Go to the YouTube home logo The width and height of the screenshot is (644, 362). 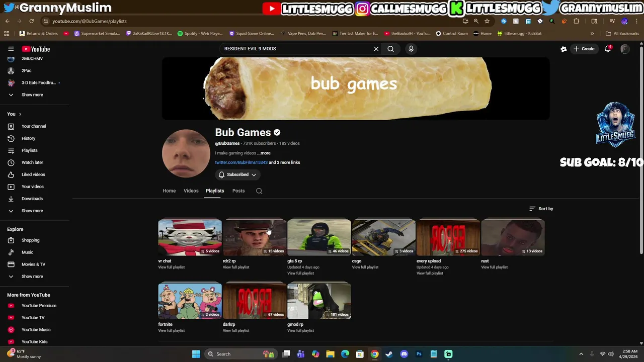[36, 49]
